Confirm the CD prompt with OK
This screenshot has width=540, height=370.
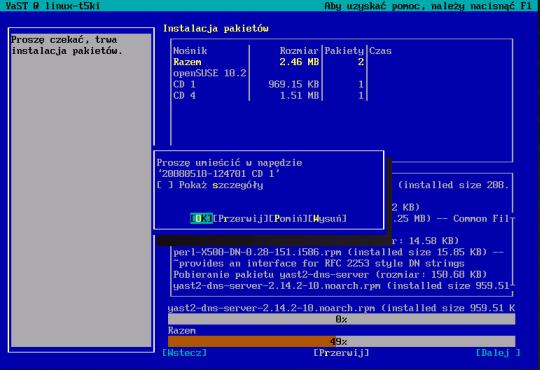[201, 218]
